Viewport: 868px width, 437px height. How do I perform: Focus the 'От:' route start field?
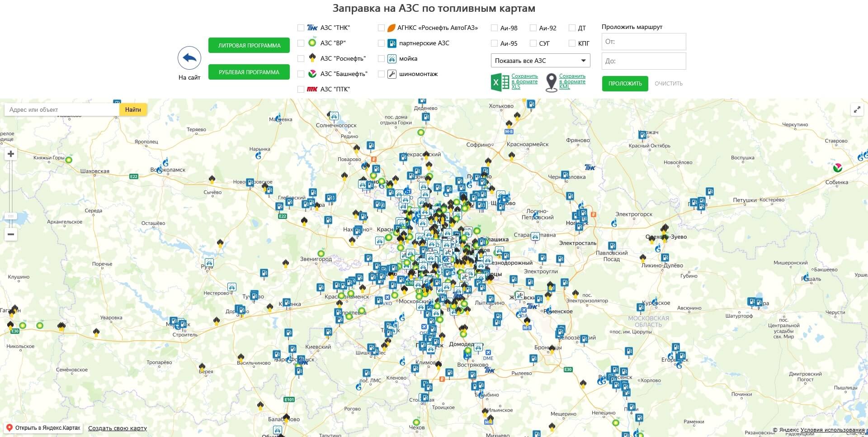coord(644,42)
